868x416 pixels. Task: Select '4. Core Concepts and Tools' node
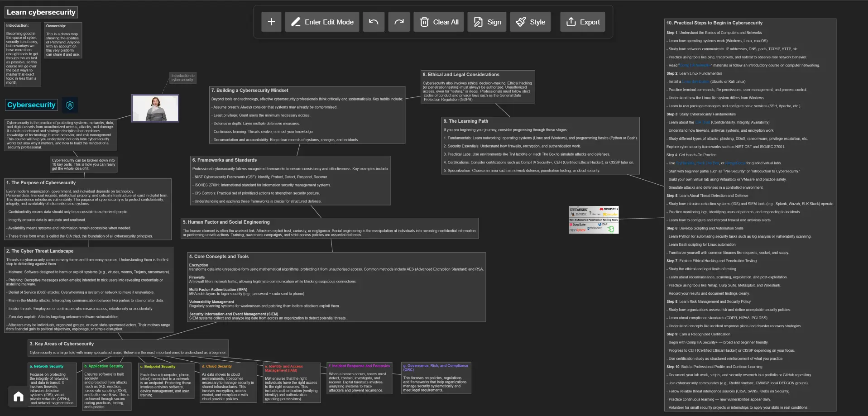tap(336, 287)
